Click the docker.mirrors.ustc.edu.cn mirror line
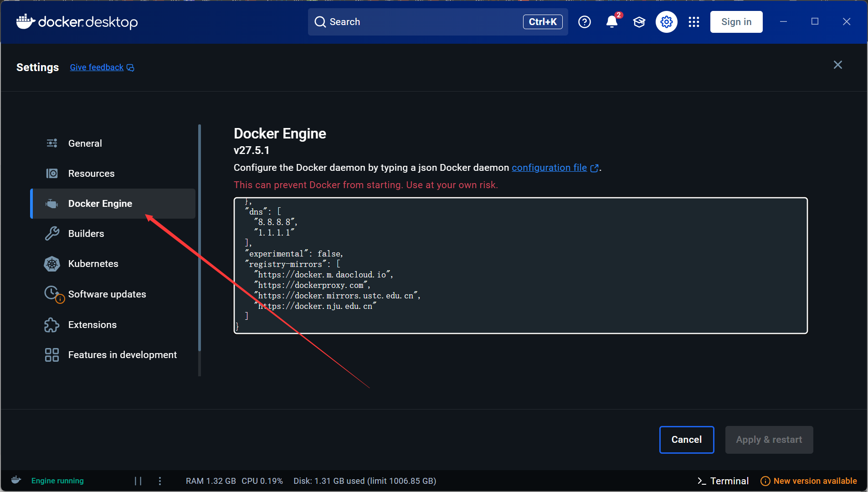The width and height of the screenshot is (868, 492). [x=337, y=296]
